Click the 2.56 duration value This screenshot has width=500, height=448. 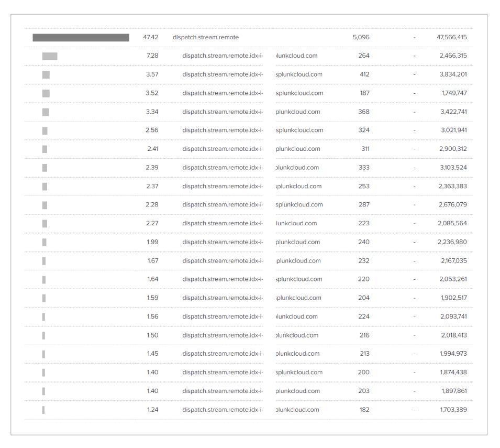[152, 130]
